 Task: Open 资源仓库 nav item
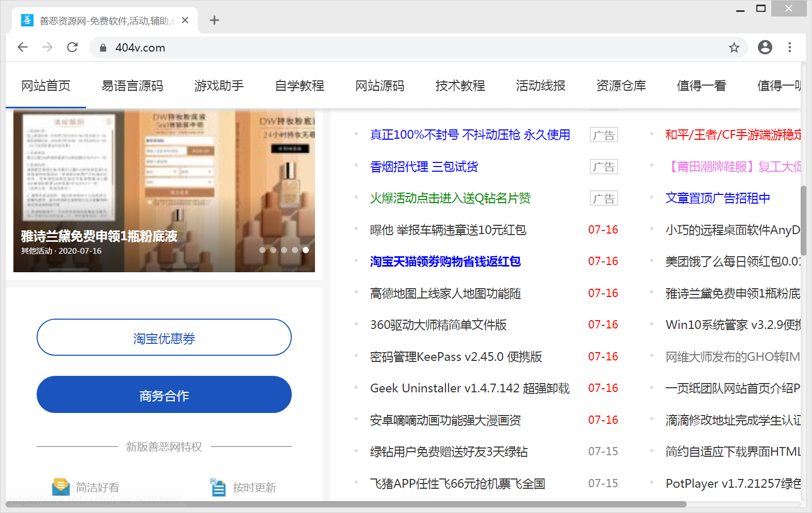point(621,86)
